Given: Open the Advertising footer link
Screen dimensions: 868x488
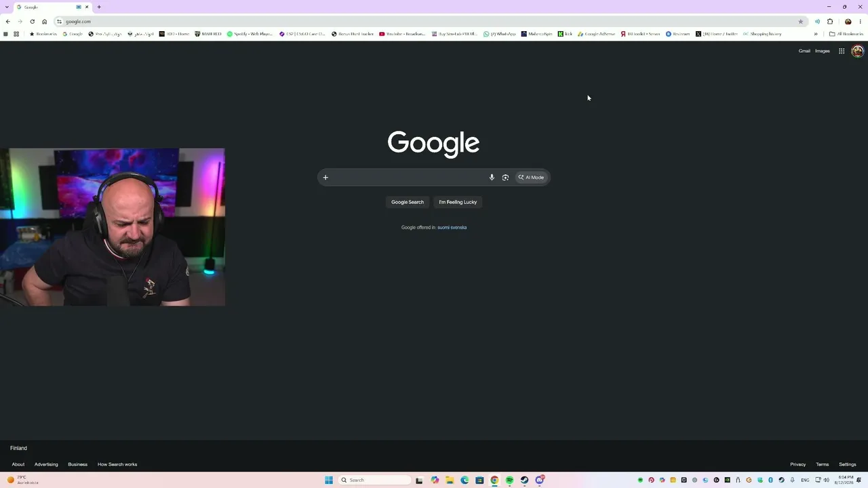Looking at the screenshot, I should point(46,464).
